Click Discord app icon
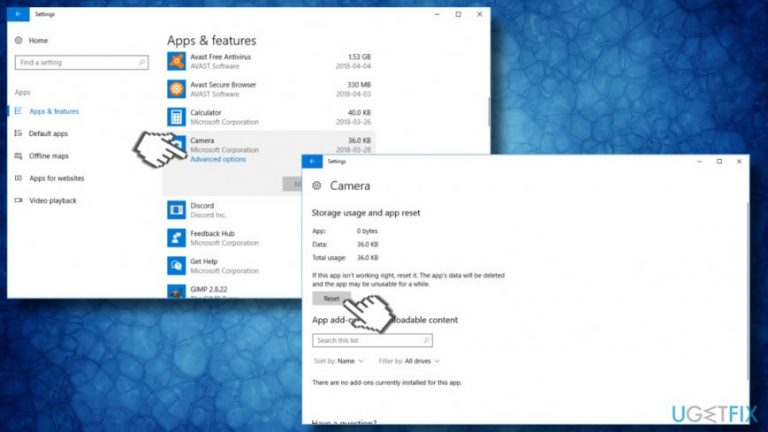The width and height of the screenshot is (768, 432). point(176,210)
